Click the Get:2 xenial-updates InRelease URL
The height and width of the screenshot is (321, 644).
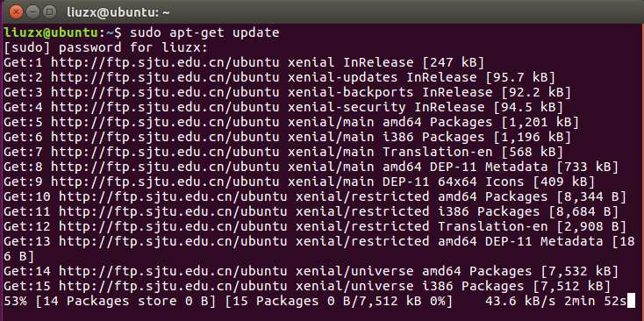tap(166, 77)
